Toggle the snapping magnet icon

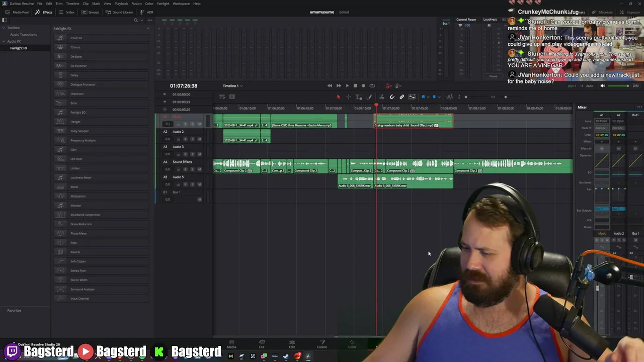pyautogui.click(x=392, y=97)
